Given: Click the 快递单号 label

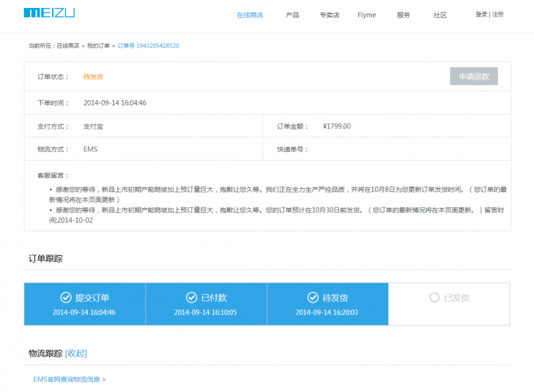Looking at the screenshot, I should point(292,149).
